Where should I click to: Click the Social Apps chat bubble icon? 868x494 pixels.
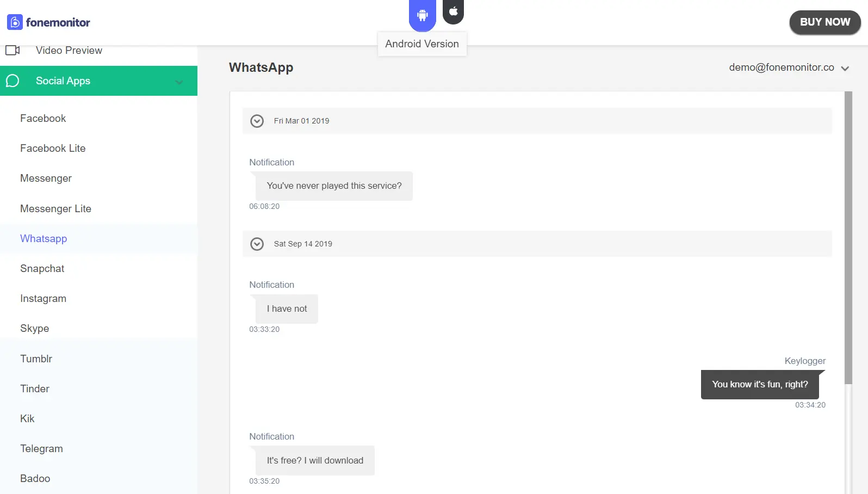[x=13, y=81]
